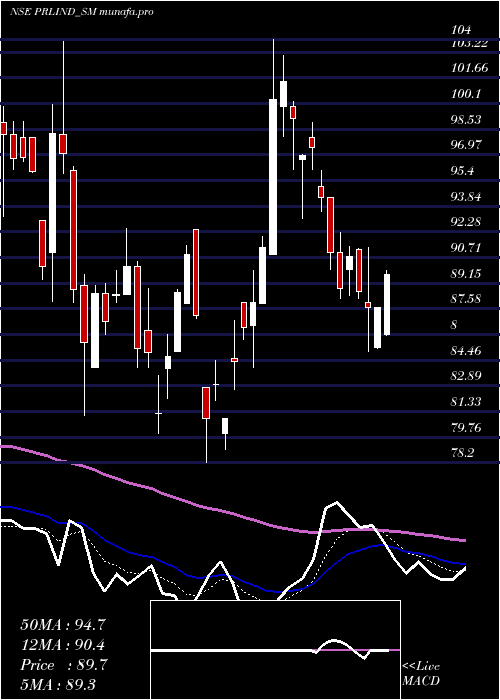
Task: Click the 95.4 price axis label
Action: 464,171
